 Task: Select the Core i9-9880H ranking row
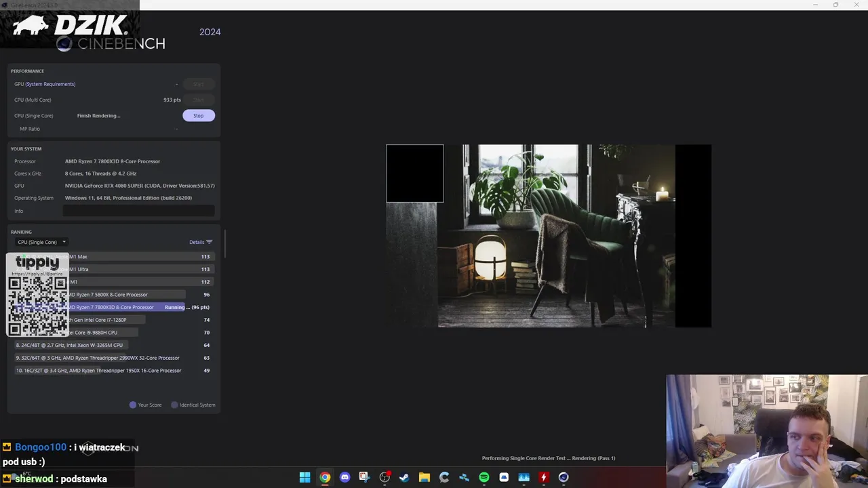click(113, 333)
